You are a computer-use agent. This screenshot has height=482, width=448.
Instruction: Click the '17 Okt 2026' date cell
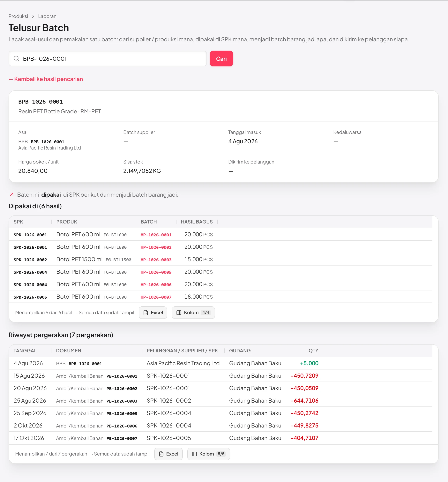pyautogui.click(x=29, y=438)
